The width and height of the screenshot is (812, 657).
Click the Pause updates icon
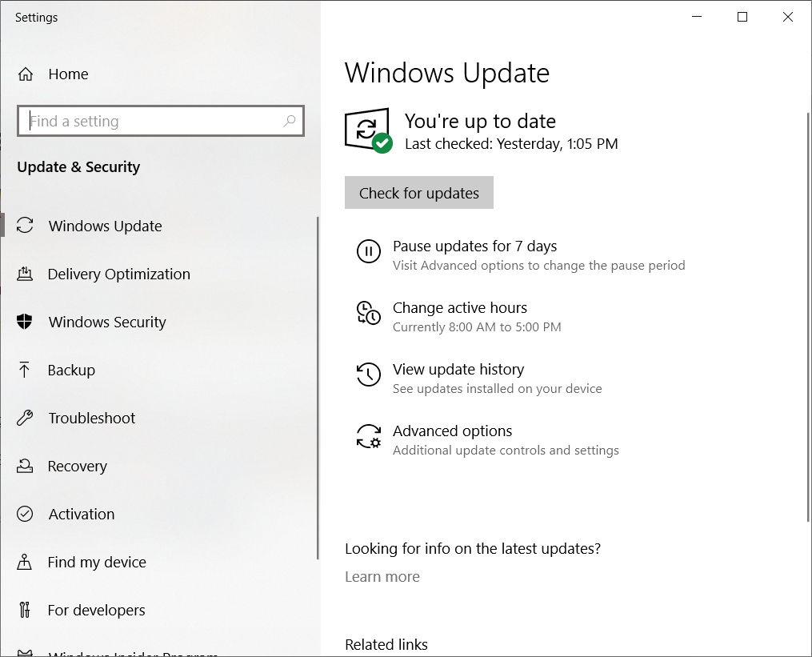(368, 251)
